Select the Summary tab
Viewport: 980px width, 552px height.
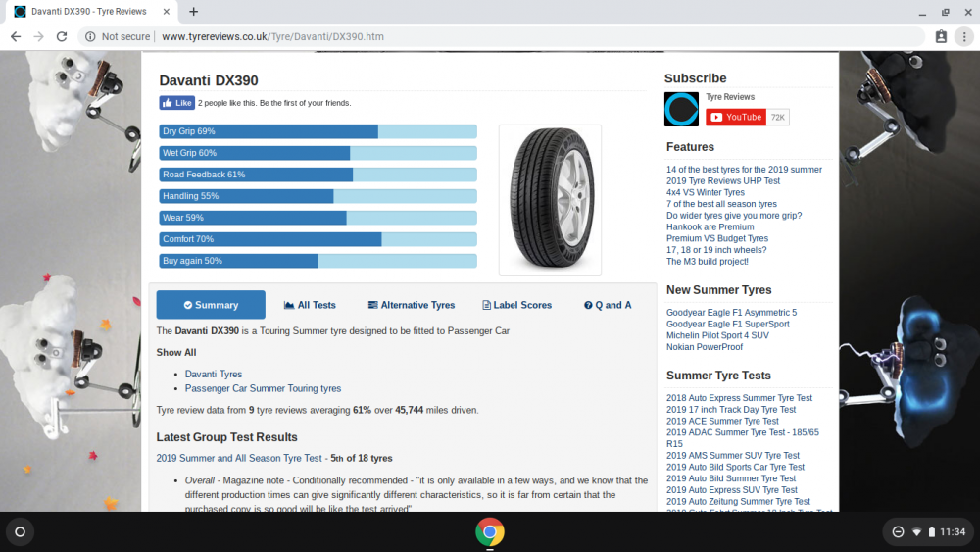tap(211, 305)
